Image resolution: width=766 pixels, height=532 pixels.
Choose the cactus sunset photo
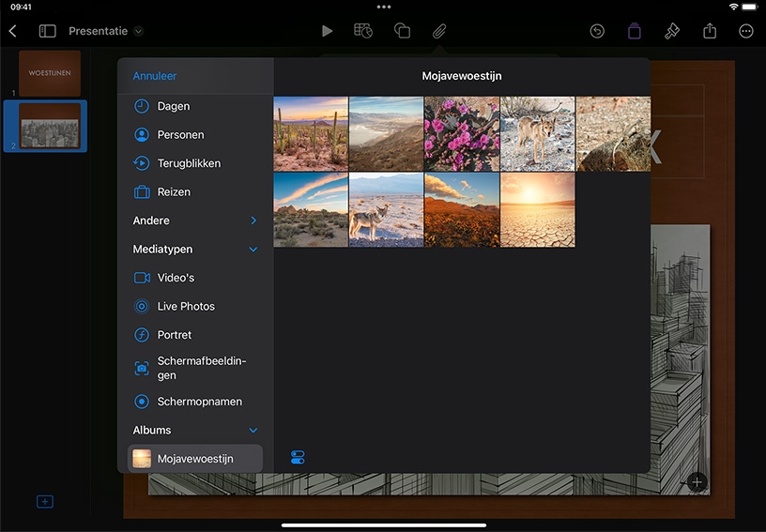pyautogui.click(x=311, y=134)
